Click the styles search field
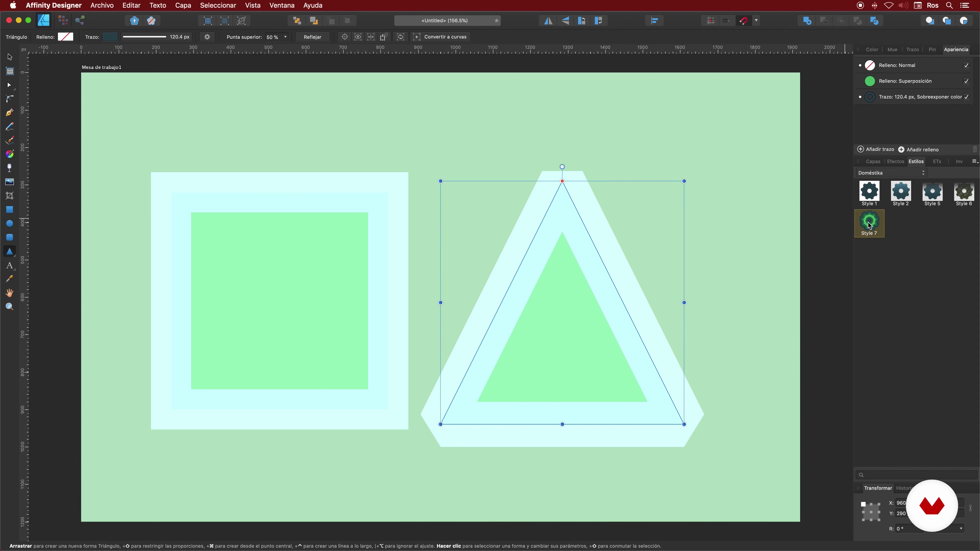This screenshot has width=980, height=551. tap(916, 474)
